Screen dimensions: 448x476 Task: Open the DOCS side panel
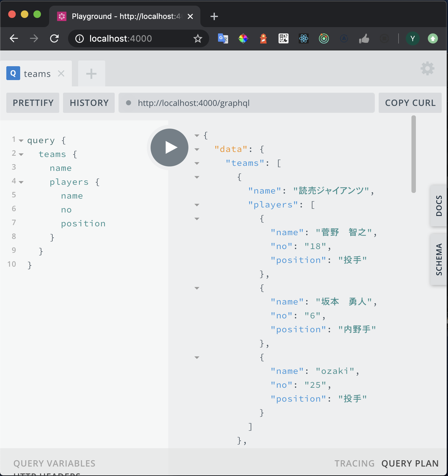[439, 206]
